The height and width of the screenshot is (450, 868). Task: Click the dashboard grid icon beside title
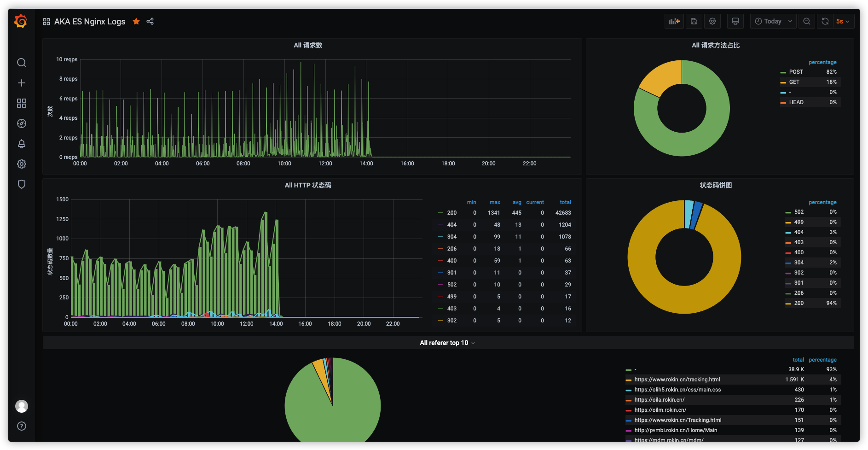point(46,22)
